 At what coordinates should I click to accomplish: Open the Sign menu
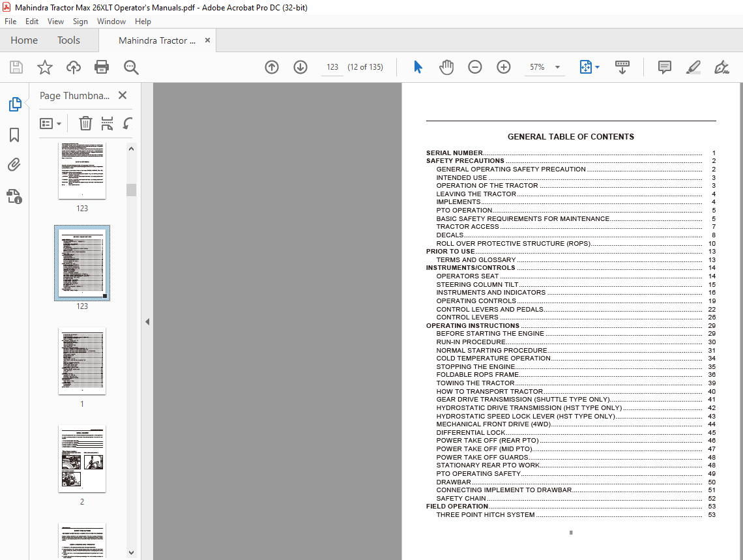(80, 22)
